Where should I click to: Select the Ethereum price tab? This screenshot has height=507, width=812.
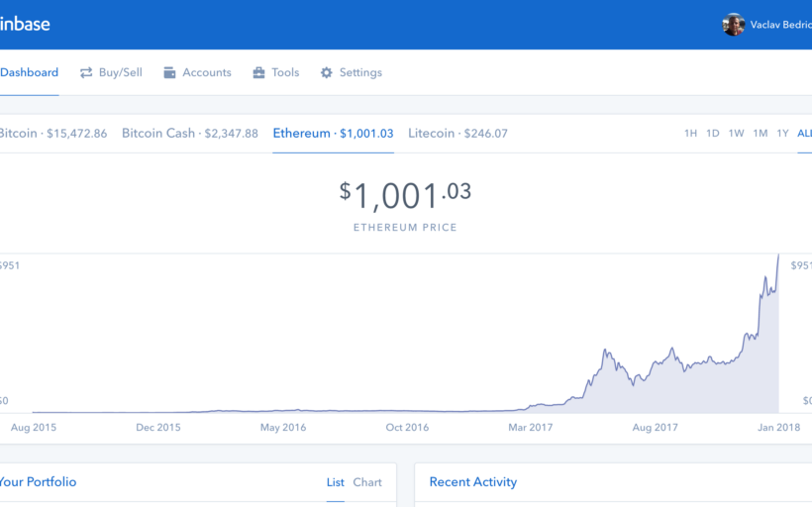tap(333, 133)
